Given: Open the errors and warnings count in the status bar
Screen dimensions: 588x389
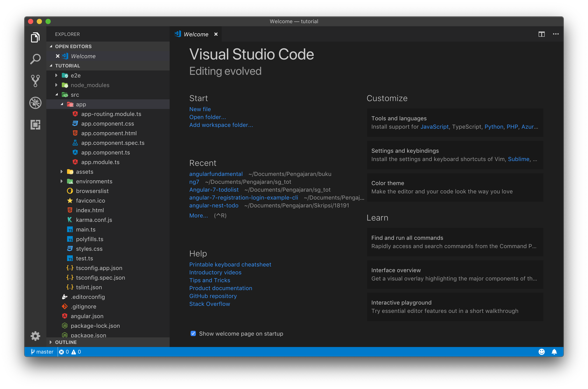Looking at the screenshot, I should (70, 352).
